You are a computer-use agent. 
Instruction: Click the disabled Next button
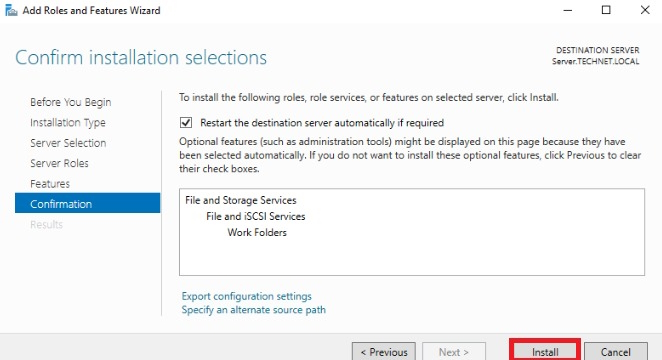[454, 352]
